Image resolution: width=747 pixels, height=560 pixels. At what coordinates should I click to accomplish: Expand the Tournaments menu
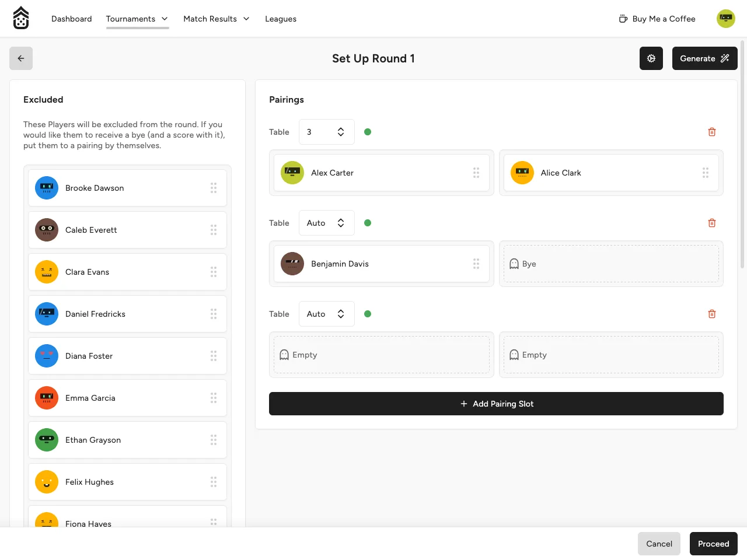(137, 19)
